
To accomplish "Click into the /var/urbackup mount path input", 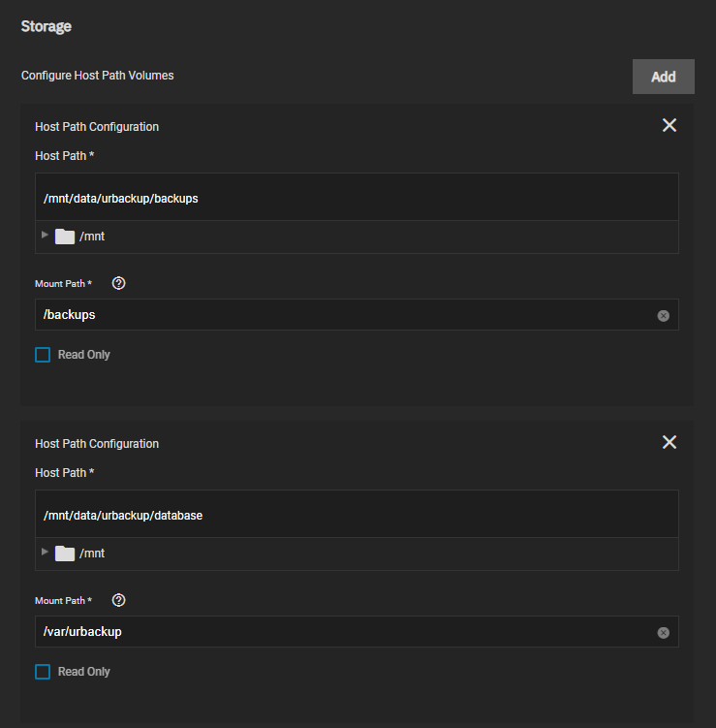I will (339, 632).
